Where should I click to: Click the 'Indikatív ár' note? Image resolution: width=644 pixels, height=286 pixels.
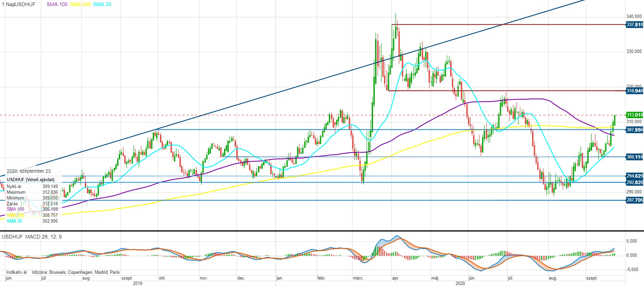pos(17,272)
